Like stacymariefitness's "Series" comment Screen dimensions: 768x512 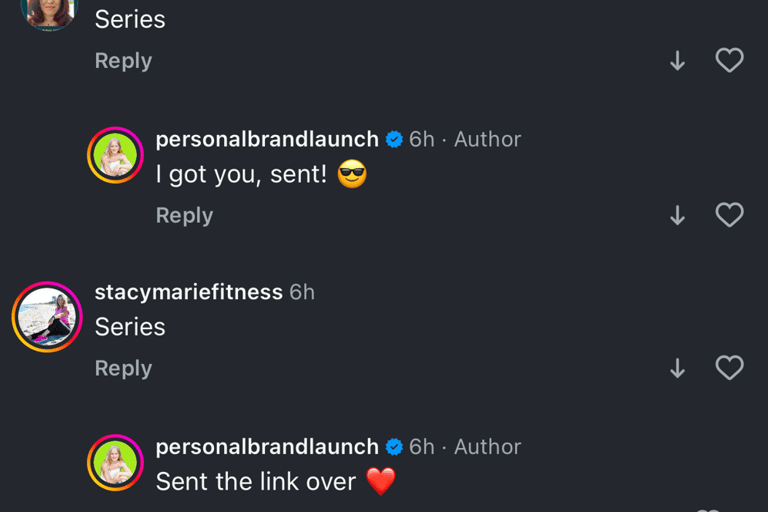click(x=730, y=368)
